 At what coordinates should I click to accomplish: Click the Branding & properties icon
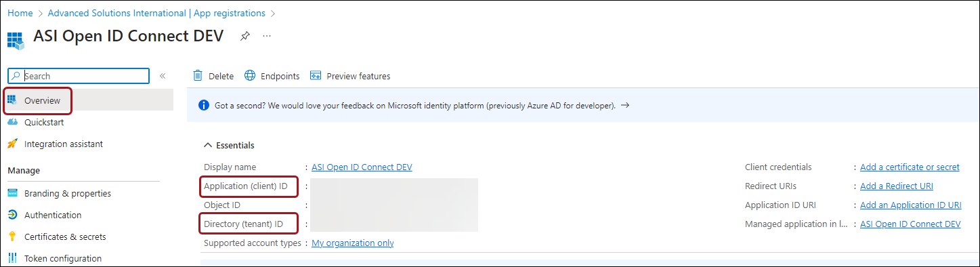pos(12,193)
